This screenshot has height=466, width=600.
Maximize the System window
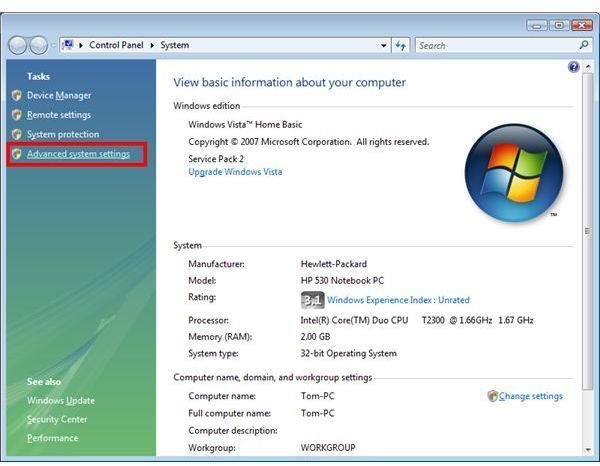pyautogui.click(x=559, y=25)
